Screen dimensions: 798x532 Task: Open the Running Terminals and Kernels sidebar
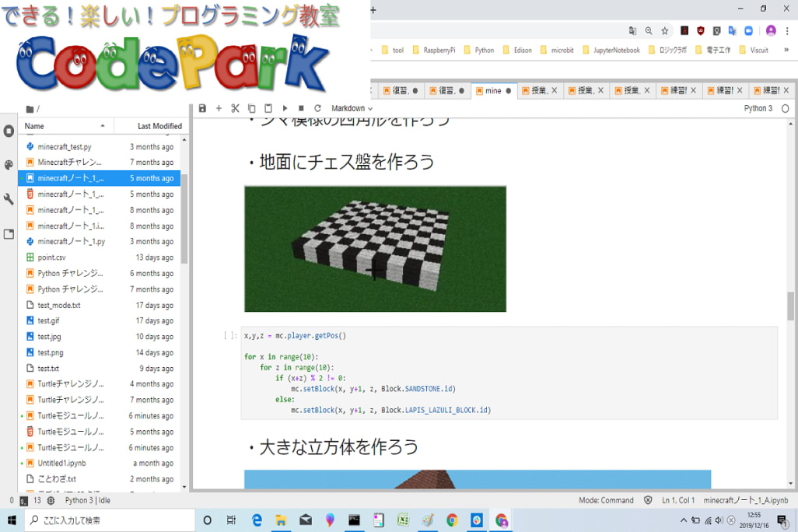[9, 131]
